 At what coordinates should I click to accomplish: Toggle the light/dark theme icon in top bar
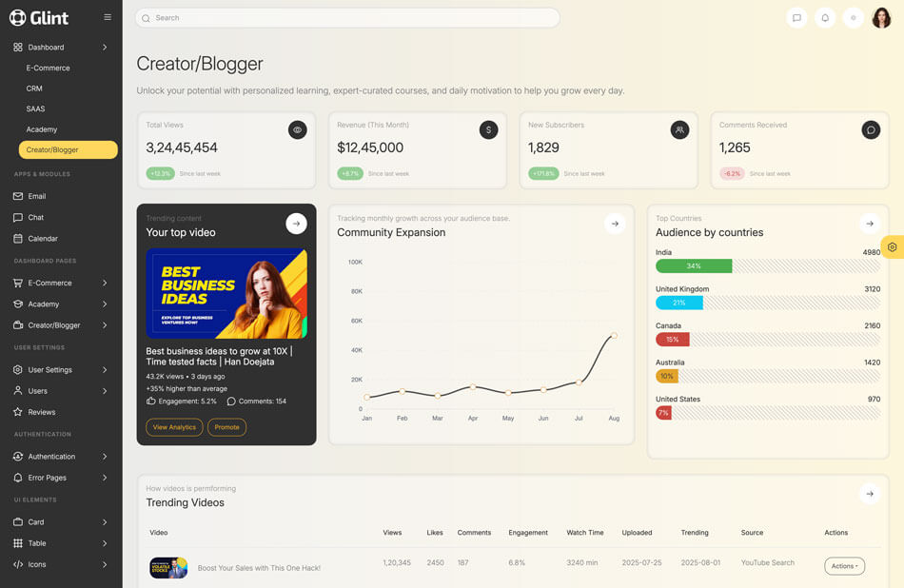(854, 18)
